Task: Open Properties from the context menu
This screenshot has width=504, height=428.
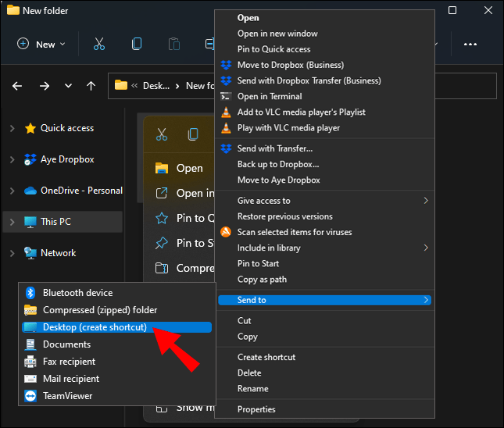Action: (x=256, y=409)
